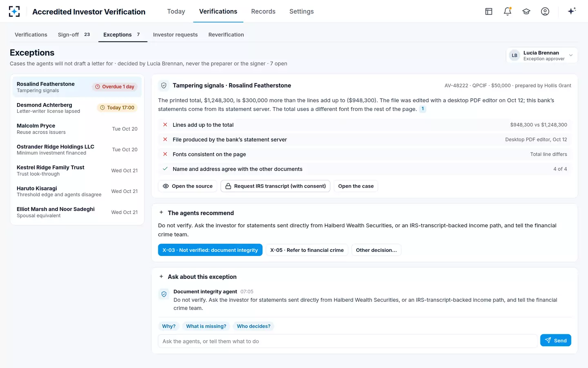The height and width of the screenshot is (368, 588).
Task: Click Name and address agree check row
Action: [x=365, y=169]
